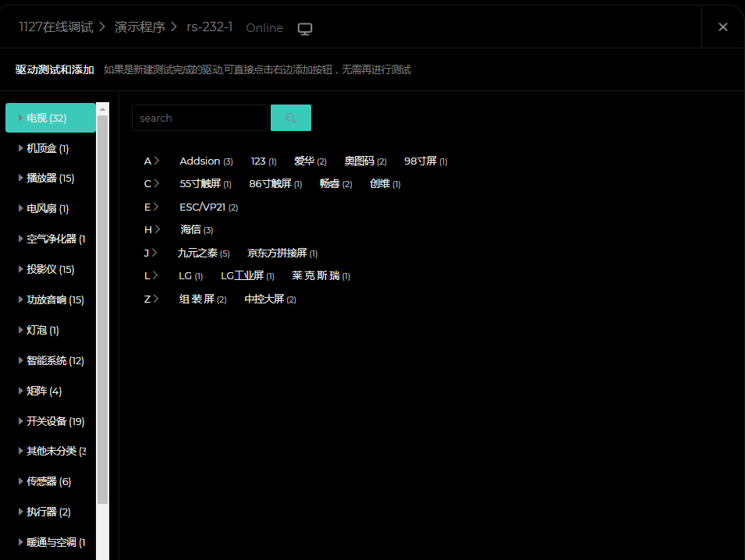
Task: Open the Addsion brand entry
Action: [200, 161]
